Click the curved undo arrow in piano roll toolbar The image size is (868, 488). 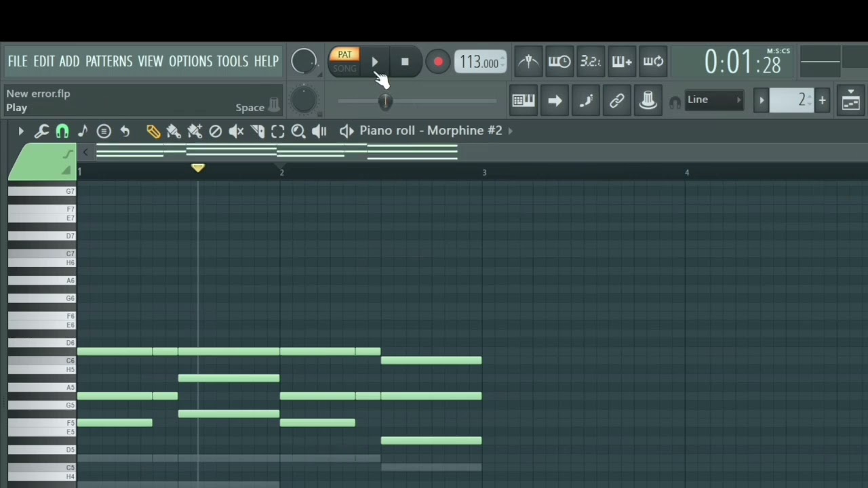point(125,131)
